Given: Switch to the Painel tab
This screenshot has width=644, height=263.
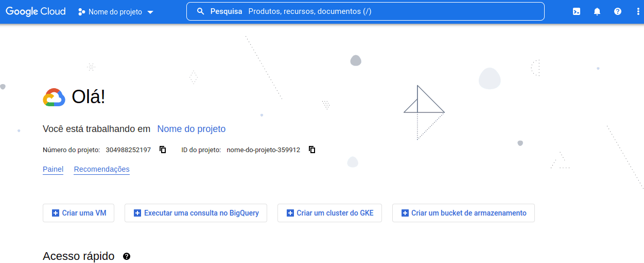Looking at the screenshot, I should point(53,169).
